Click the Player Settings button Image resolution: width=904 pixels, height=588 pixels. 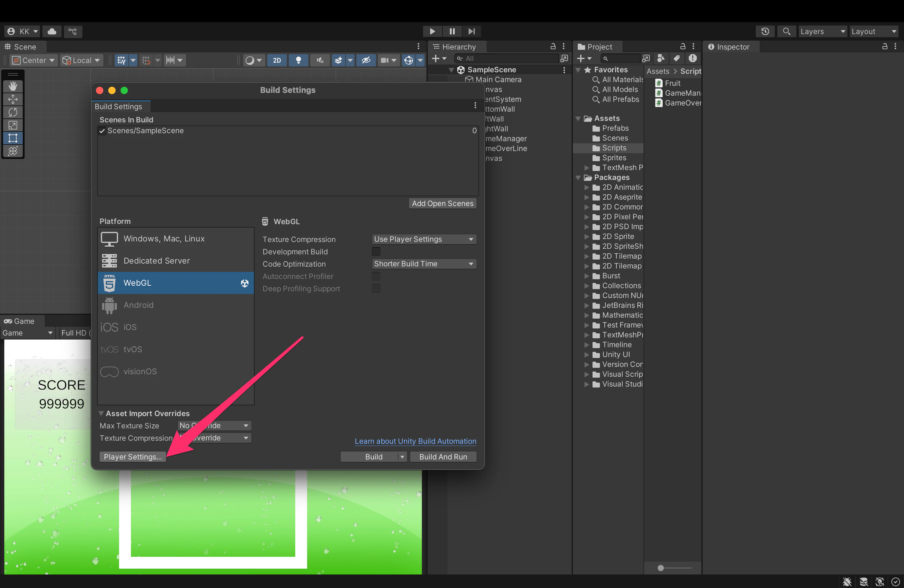(133, 457)
